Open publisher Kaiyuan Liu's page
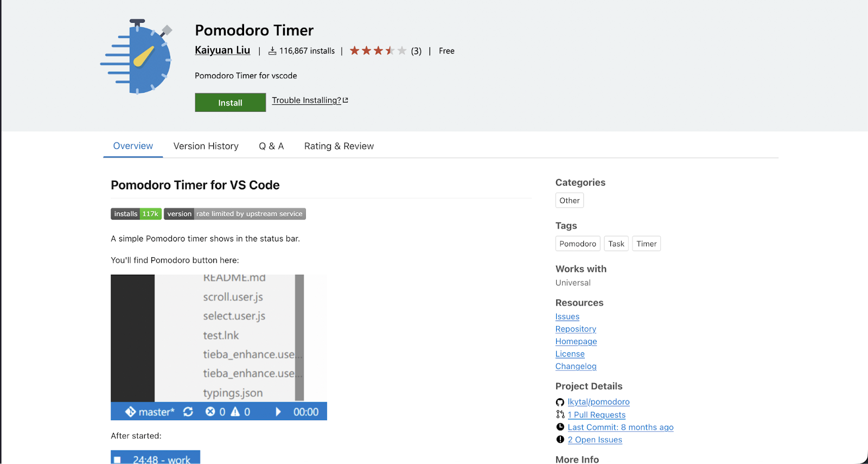The width and height of the screenshot is (868, 464). [222, 50]
